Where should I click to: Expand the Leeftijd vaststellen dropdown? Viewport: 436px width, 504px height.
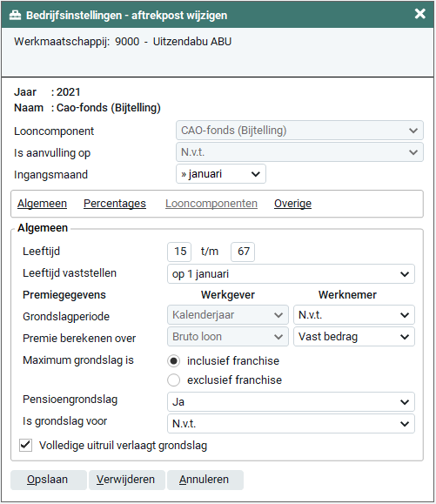[291, 274]
